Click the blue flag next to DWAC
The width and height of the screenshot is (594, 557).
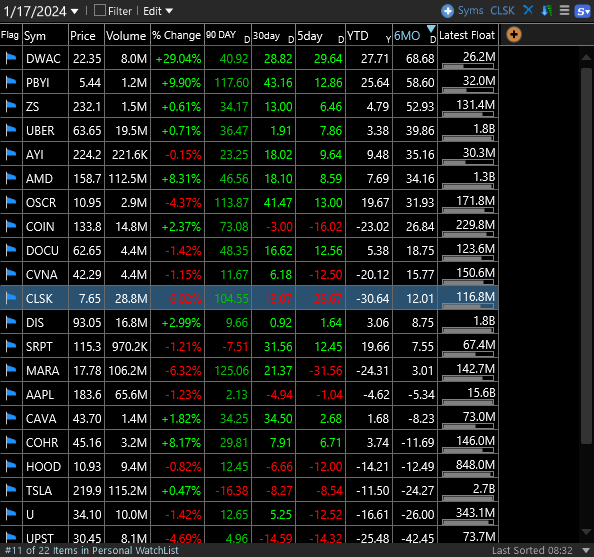click(11, 58)
